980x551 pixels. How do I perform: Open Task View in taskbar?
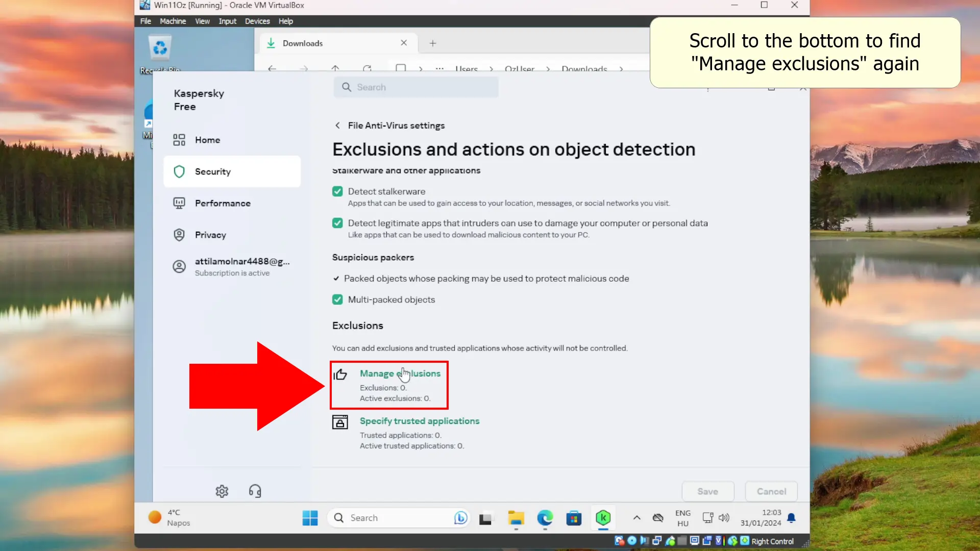[x=485, y=518]
